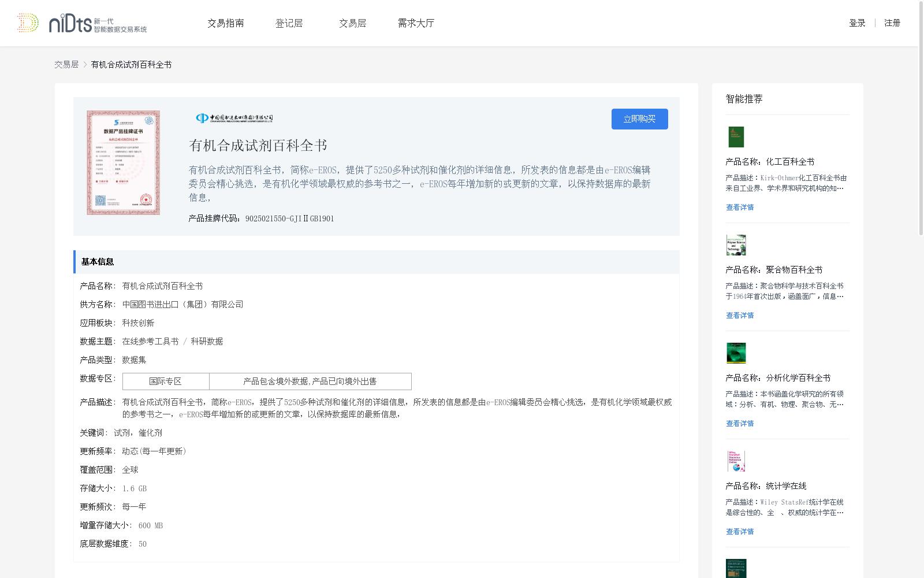Go to 交易层 breadcrumb link
Screen dimensions: 924x578
point(66,65)
